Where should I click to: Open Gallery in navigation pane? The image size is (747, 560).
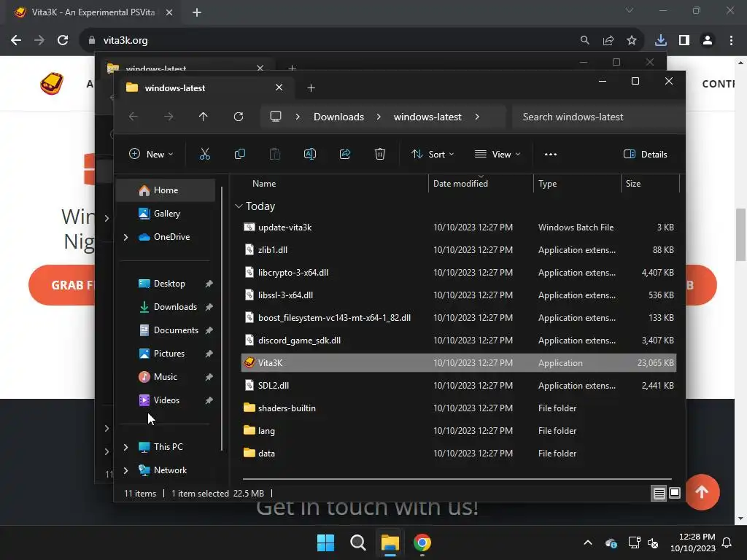pos(166,214)
